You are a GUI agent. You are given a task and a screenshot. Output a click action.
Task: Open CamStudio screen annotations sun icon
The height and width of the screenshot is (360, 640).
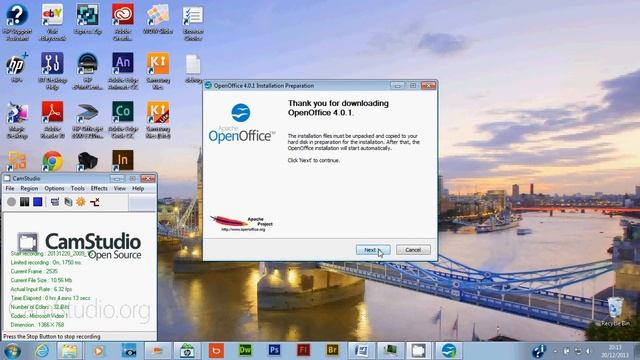click(81, 202)
